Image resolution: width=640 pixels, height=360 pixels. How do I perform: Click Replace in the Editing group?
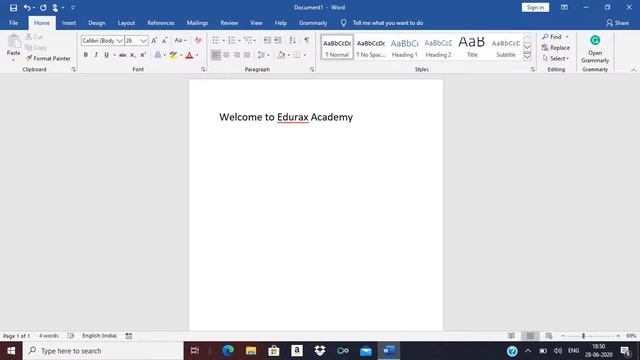(x=556, y=48)
